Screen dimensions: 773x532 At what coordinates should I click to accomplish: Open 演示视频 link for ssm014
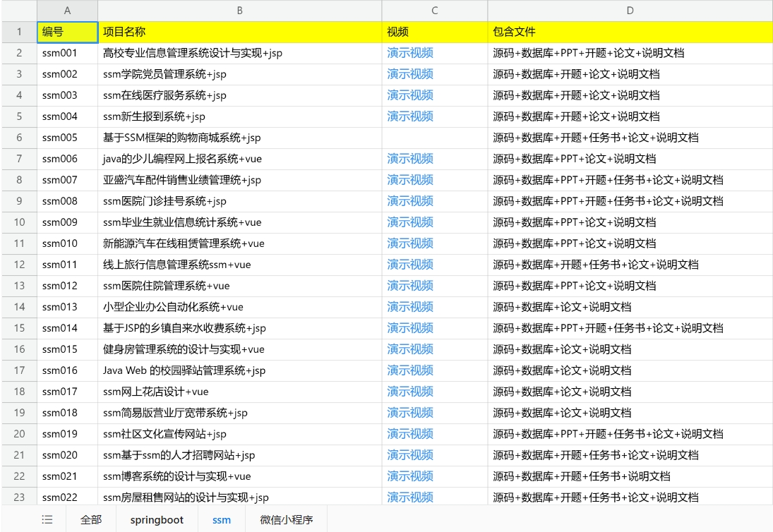[410, 328]
